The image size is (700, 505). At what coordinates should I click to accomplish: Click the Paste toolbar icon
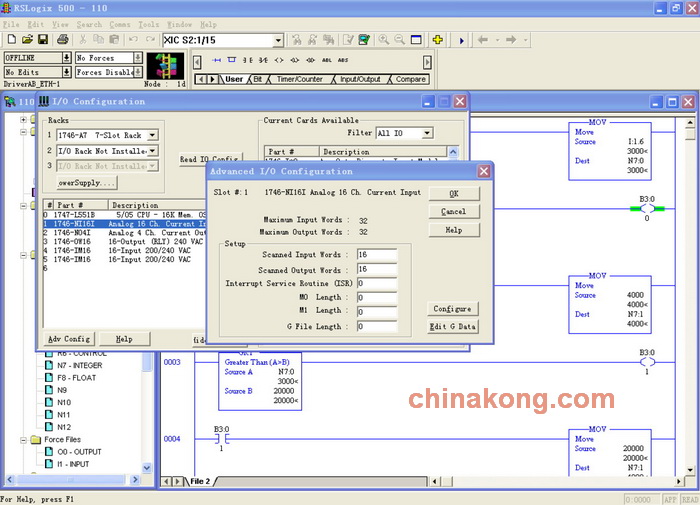pyautogui.click(x=114, y=40)
